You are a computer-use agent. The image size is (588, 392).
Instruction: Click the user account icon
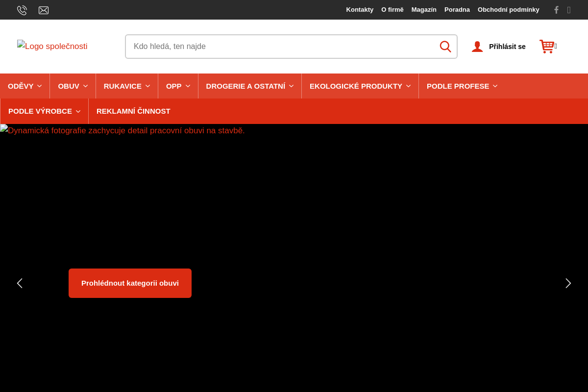tap(477, 47)
